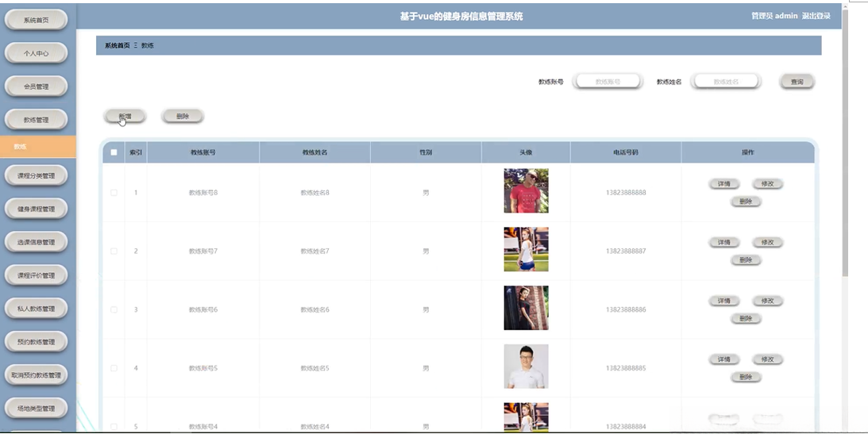
Task: Click 详情 for 教练账号8 row
Action: 724,183
